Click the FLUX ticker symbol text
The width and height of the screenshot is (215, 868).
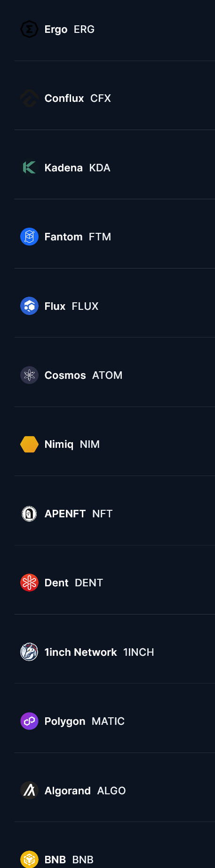[85, 306]
